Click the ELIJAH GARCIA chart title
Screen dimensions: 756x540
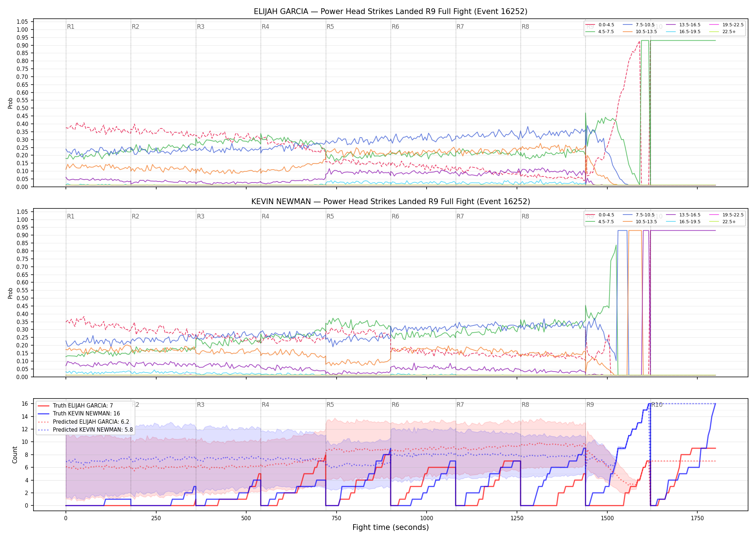click(391, 12)
